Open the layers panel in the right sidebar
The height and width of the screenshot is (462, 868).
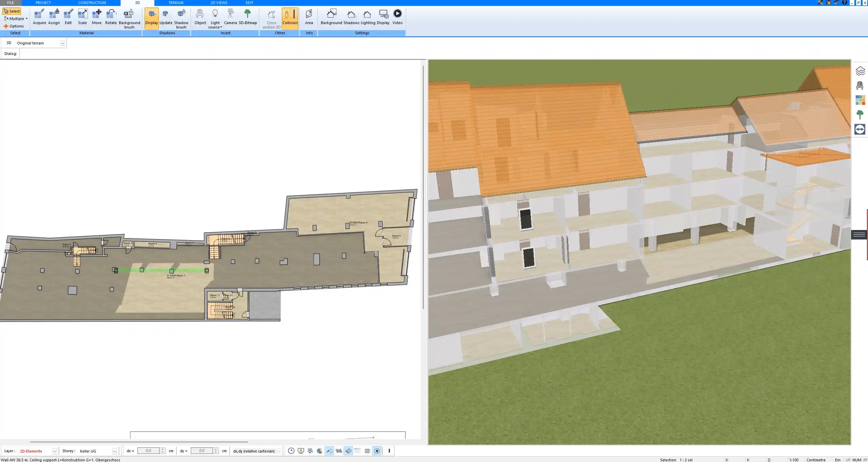pos(860,71)
